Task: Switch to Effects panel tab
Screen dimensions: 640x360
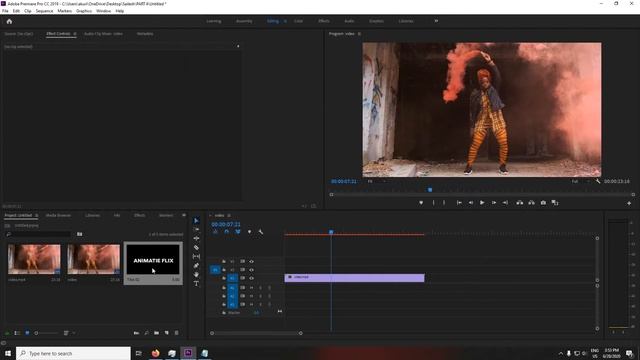Action: [140, 215]
